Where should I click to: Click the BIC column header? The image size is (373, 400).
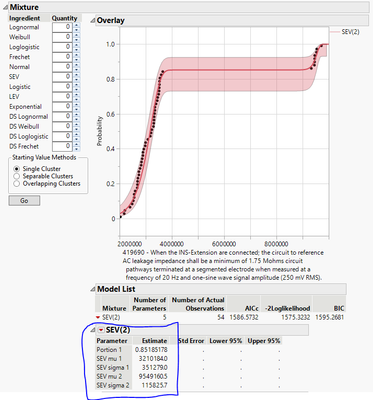click(339, 308)
